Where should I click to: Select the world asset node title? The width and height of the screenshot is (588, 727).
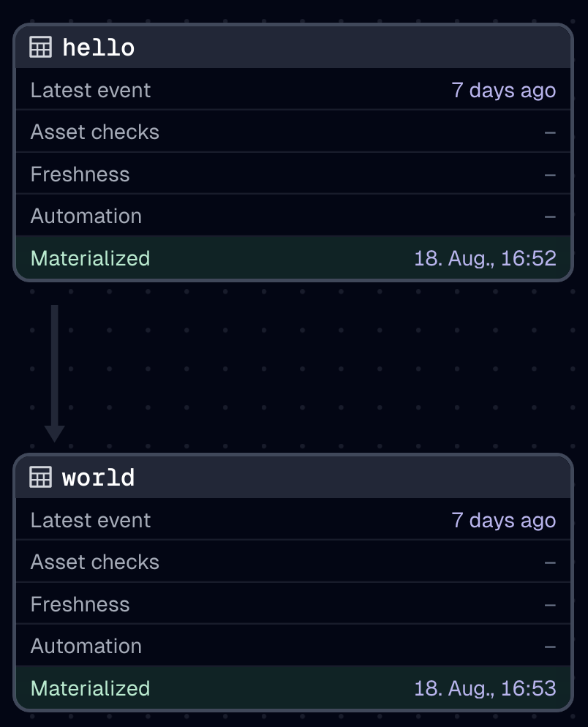coord(99,478)
